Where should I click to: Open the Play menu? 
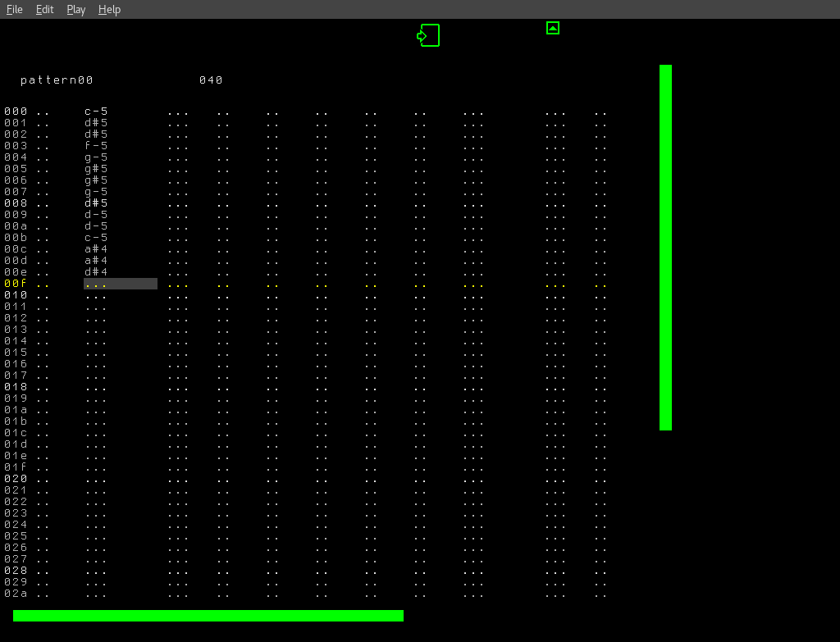(75, 9)
